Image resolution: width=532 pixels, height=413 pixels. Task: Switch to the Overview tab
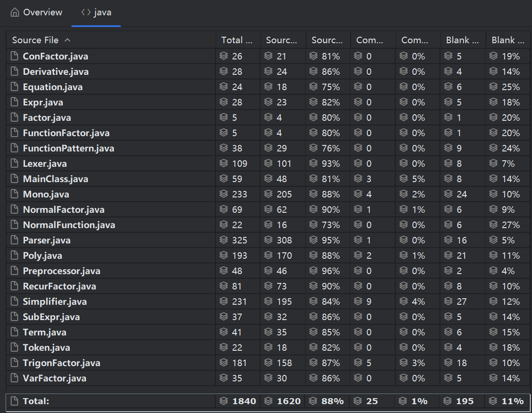tap(42, 13)
